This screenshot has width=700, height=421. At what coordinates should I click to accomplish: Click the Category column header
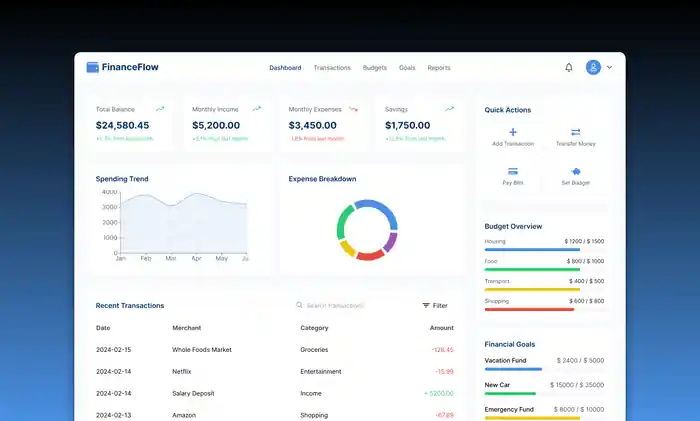coord(314,328)
